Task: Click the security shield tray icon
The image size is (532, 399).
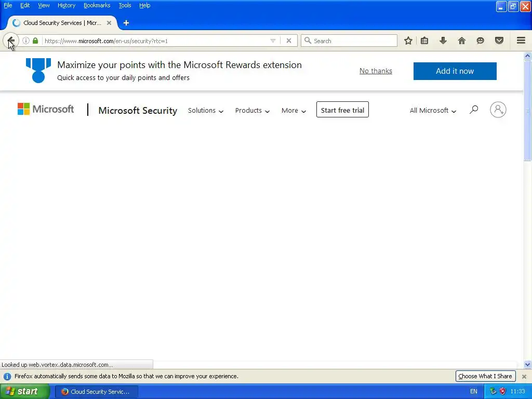Action: pos(503,391)
